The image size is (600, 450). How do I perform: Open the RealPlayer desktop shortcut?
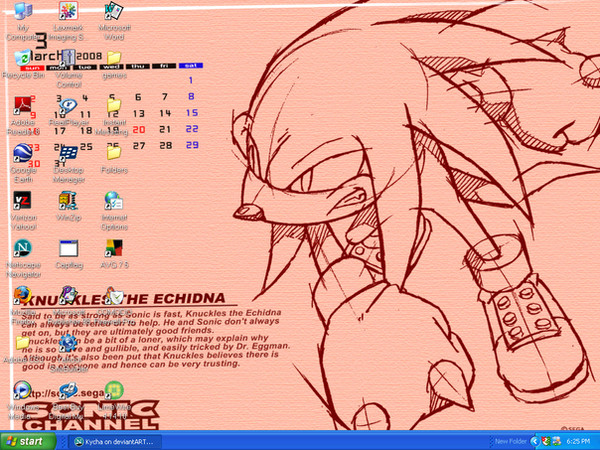click(68, 106)
